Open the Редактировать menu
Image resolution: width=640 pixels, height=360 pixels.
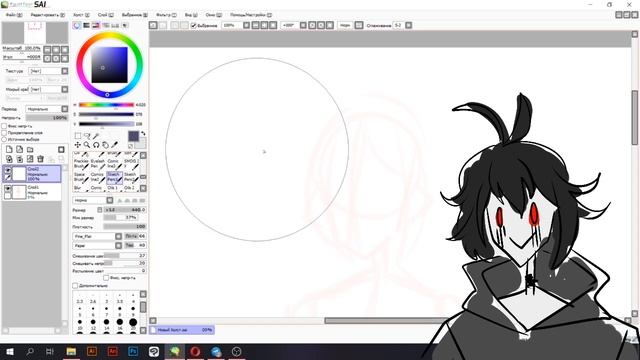coord(48,15)
